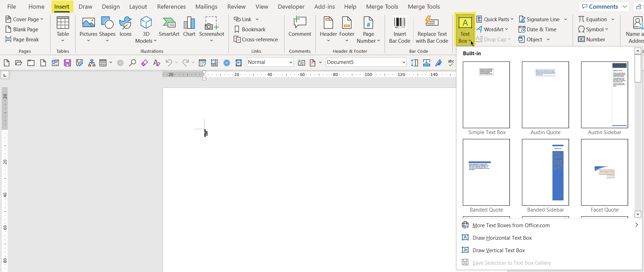The width and height of the screenshot is (644, 272).
Task: Click the Open folder icon in quick toolbar
Action: pyautogui.click(x=18, y=63)
